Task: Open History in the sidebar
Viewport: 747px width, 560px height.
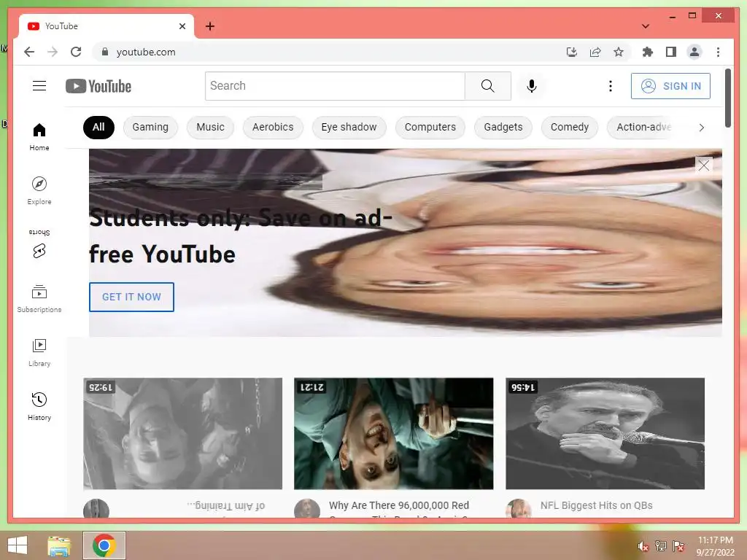Action: coord(39,407)
